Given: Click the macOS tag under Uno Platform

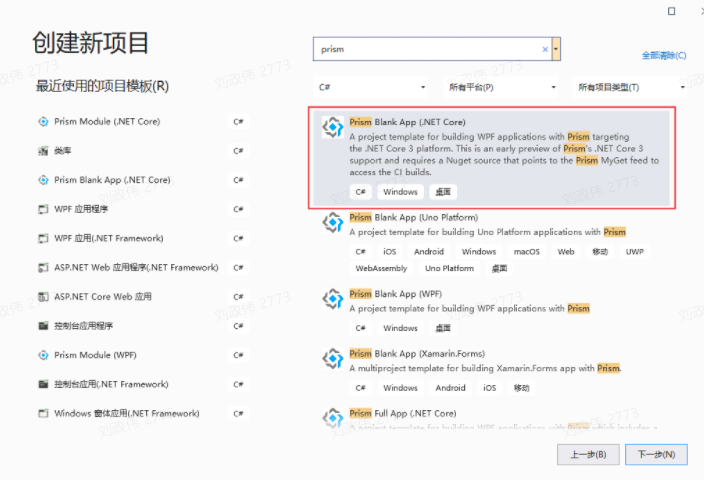Looking at the screenshot, I should (x=527, y=251).
